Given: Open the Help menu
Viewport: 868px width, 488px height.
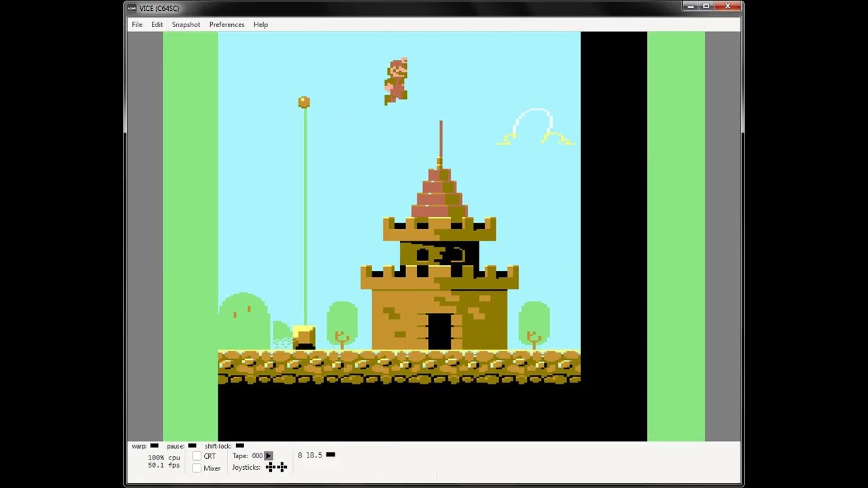Looking at the screenshot, I should [260, 24].
